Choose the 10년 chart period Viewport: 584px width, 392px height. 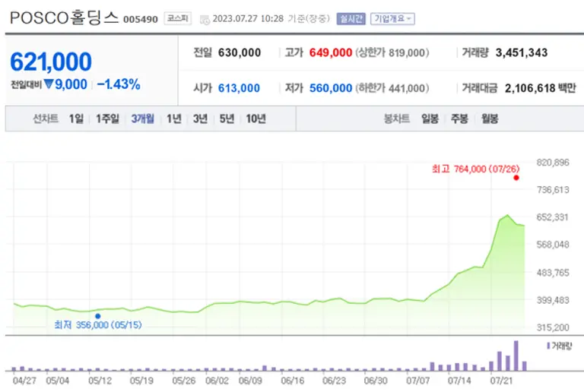tap(255, 119)
